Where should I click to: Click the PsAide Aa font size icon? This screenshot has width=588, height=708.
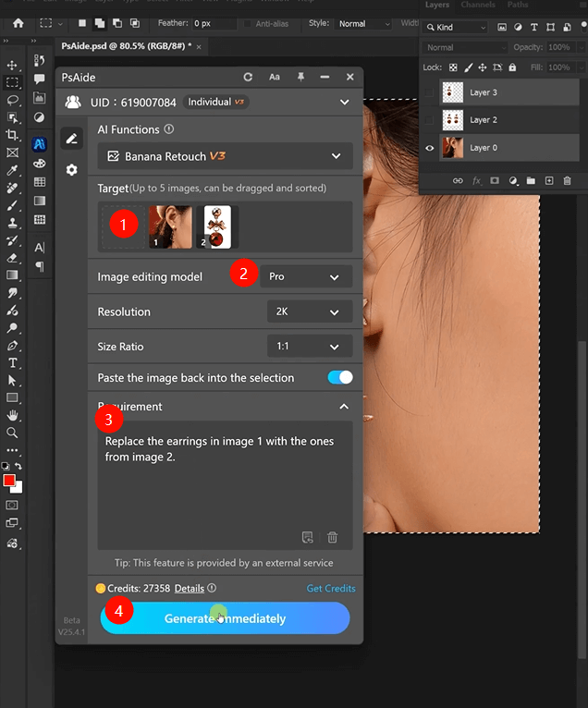(275, 78)
